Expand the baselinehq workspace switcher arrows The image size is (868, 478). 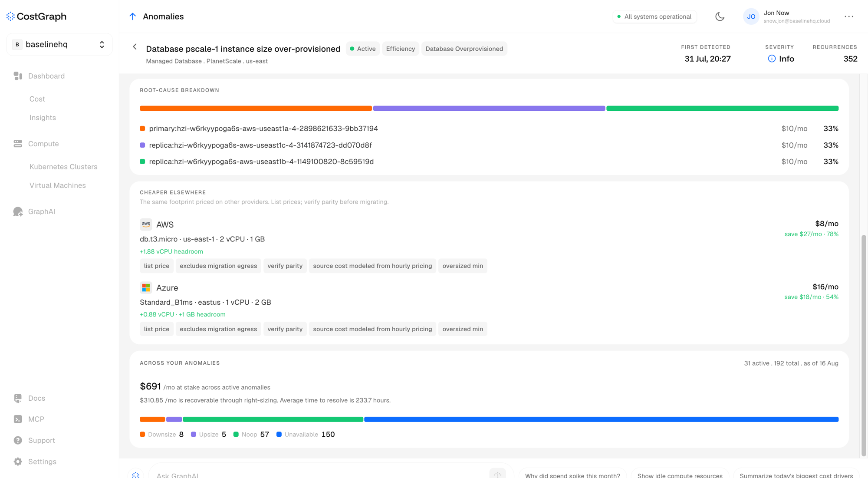[x=102, y=44]
